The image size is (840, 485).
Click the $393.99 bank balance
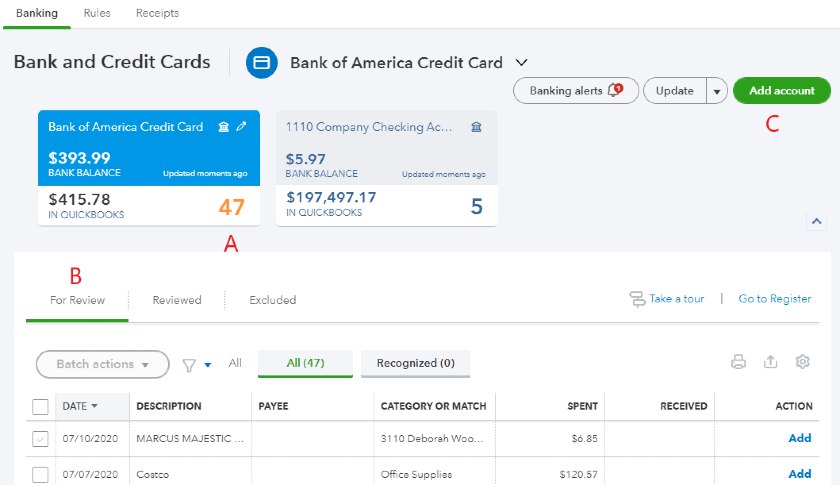(x=79, y=158)
